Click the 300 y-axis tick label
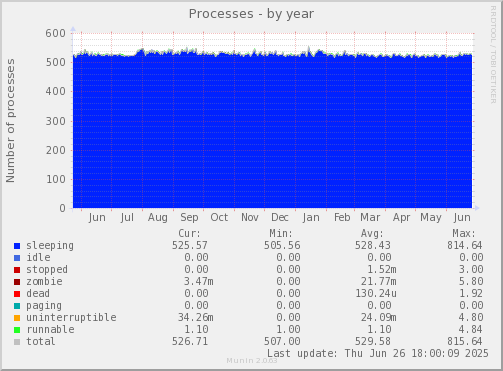This screenshot has width=503, height=371. pyautogui.click(x=56, y=121)
